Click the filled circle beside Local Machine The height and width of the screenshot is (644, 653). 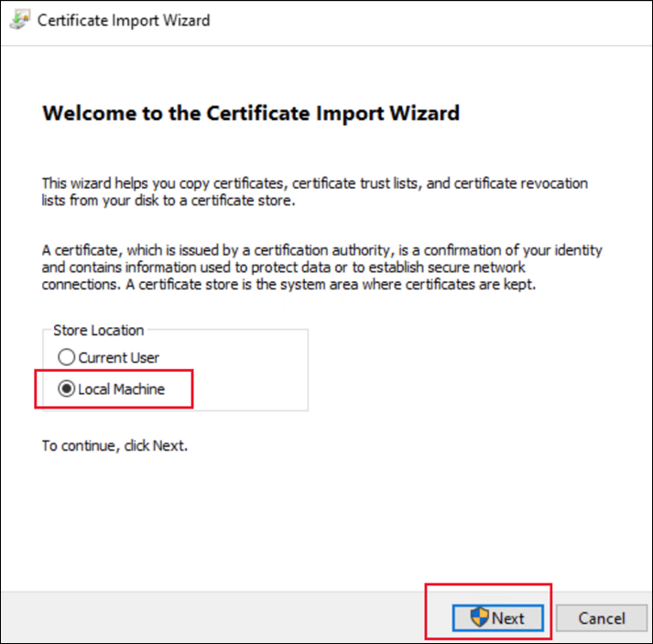click(66, 388)
